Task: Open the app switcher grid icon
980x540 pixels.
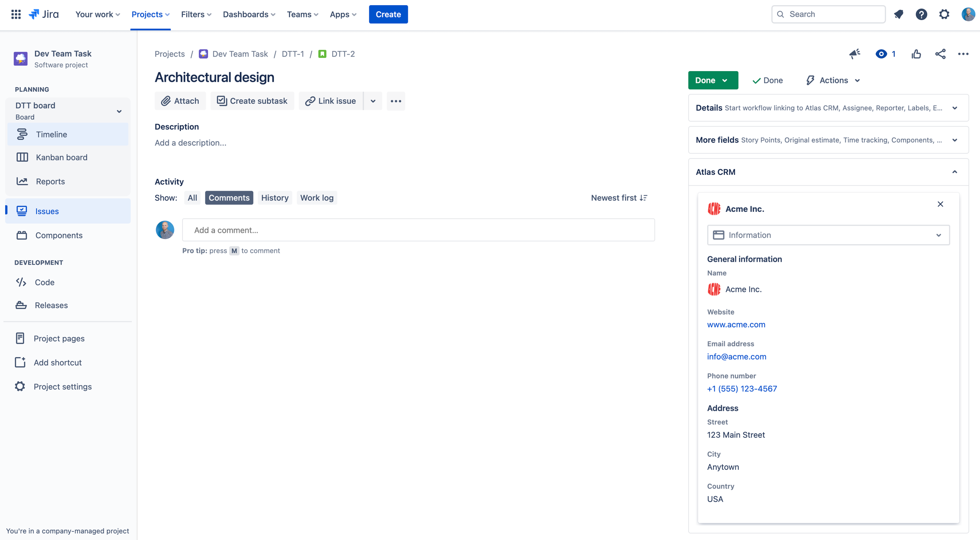Action: 16,14
